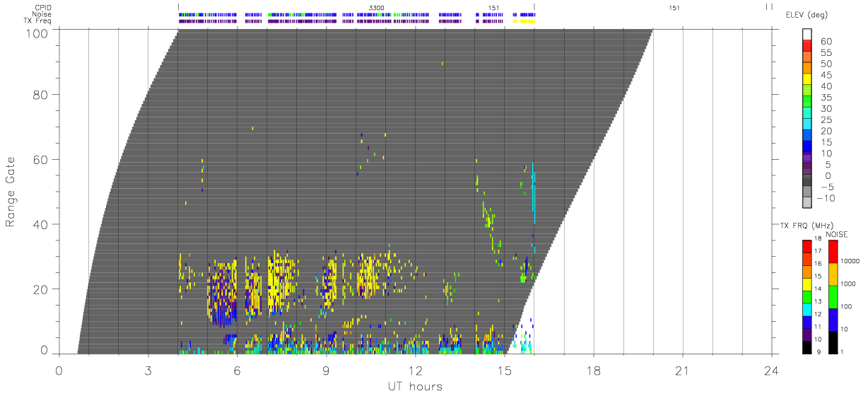
Task: Select the blue segment of NOISE colorbar
Action: [x=833, y=320]
